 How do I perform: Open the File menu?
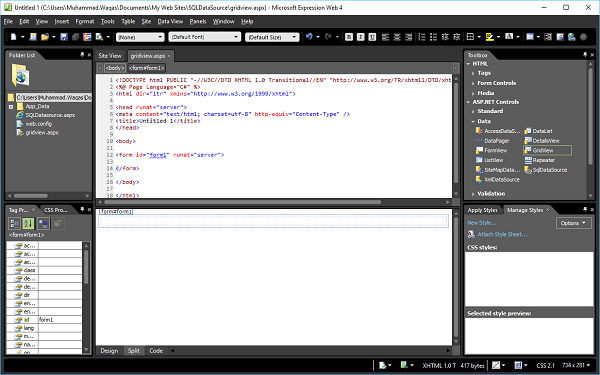click(8, 21)
